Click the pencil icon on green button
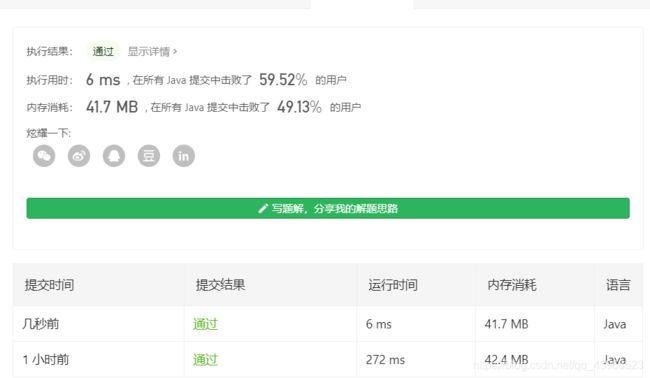The height and width of the screenshot is (378, 650). [x=263, y=208]
